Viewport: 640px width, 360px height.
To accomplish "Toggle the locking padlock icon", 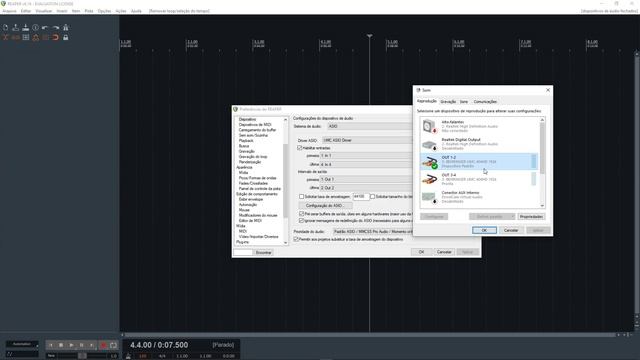I will (x=65, y=38).
